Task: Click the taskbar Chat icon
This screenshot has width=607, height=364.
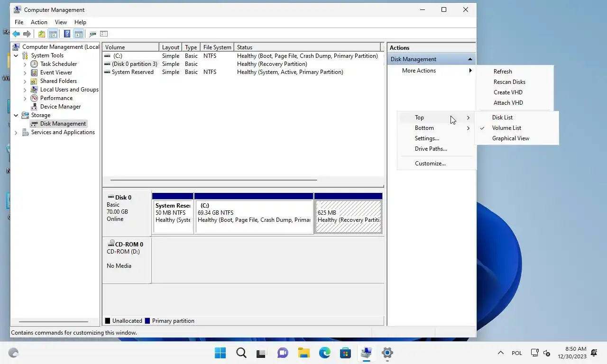Action: click(x=283, y=353)
